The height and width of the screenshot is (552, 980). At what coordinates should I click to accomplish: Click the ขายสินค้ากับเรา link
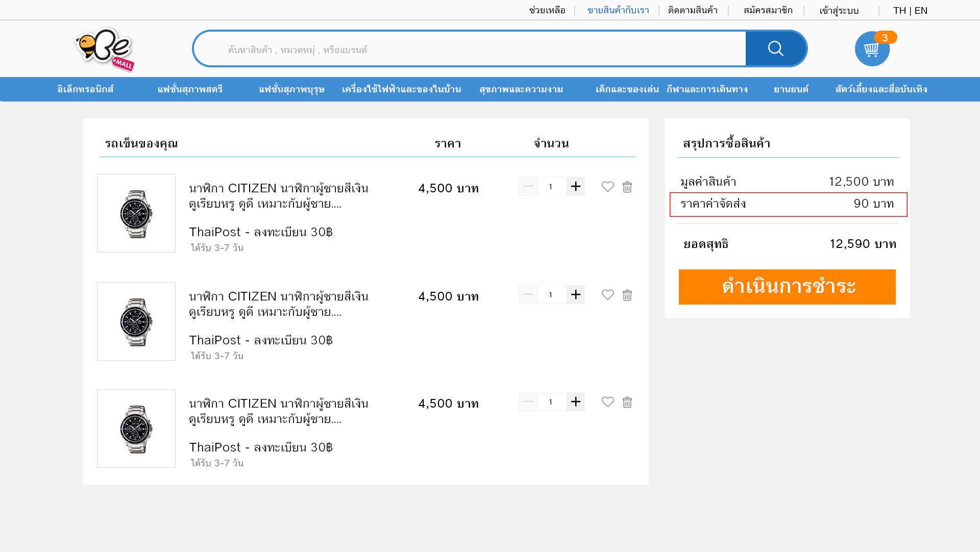618,10
